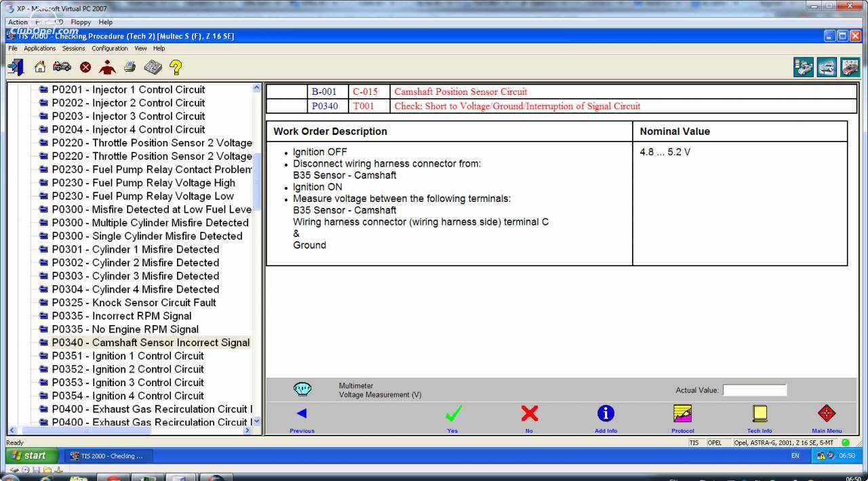Select P0230 Fuel Pump Relay Voltage High

tap(143, 183)
